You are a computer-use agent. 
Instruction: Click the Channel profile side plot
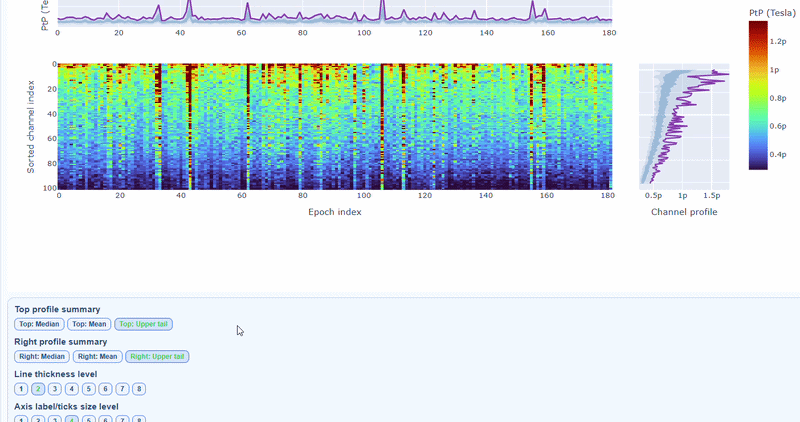pos(685,127)
